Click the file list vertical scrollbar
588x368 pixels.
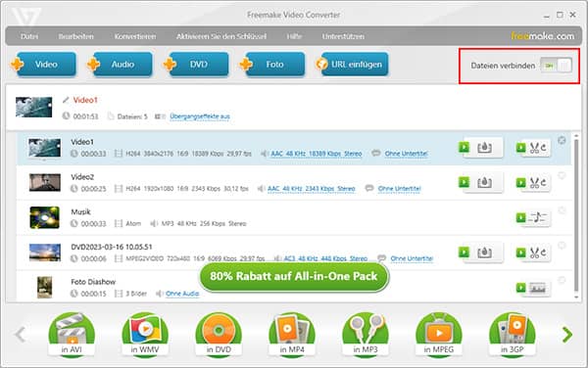576,216
